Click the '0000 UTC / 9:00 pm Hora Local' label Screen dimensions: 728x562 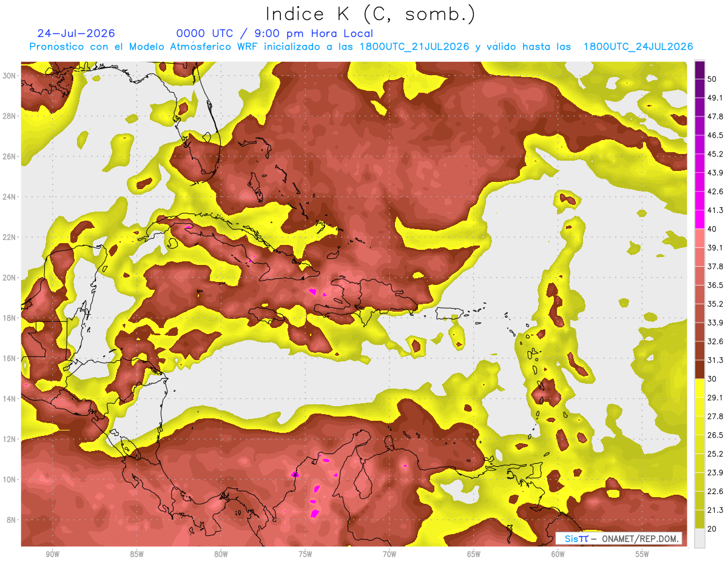point(275,33)
